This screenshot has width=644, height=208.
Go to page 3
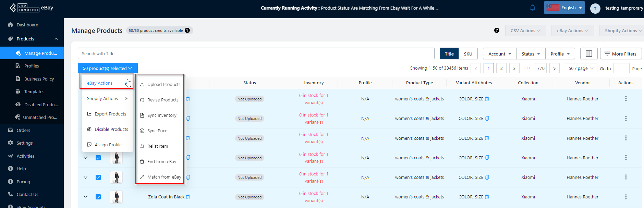pyautogui.click(x=514, y=69)
